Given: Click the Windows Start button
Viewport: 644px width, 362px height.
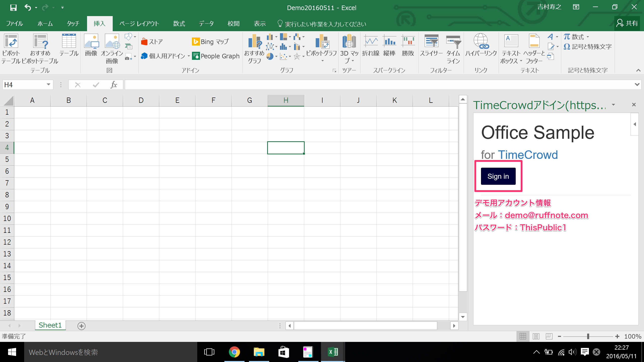Looking at the screenshot, I should (12, 352).
